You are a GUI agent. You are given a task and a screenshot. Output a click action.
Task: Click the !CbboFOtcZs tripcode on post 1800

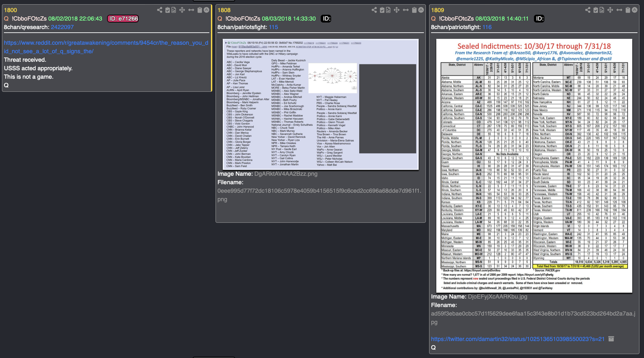pyautogui.click(x=29, y=19)
